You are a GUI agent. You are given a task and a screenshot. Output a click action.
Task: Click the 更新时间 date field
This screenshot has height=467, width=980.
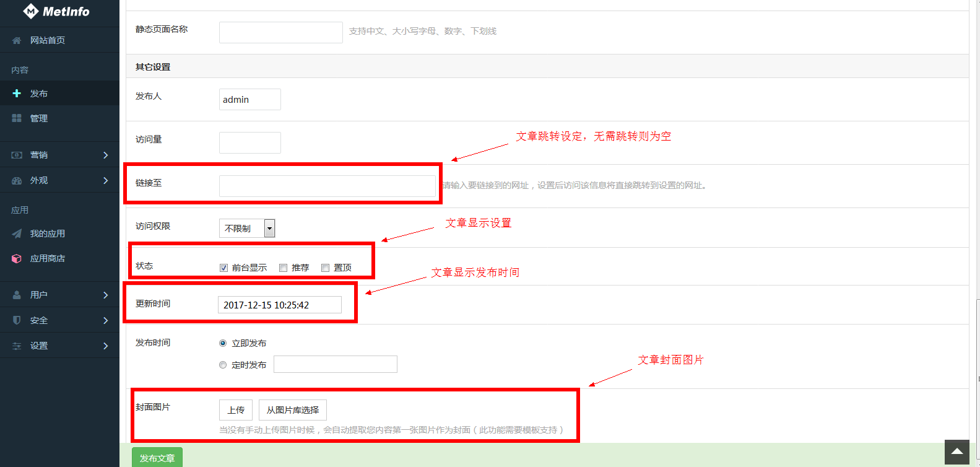(280, 305)
